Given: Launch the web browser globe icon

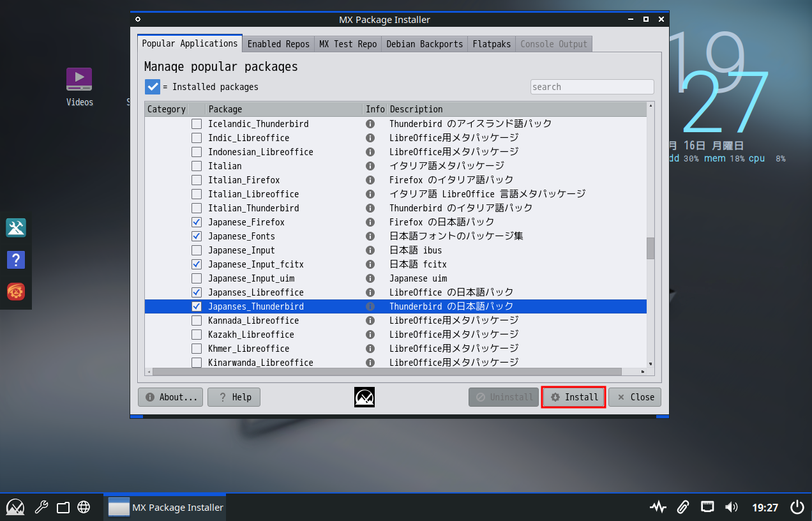Looking at the screenshot, I should coord(84,508).
